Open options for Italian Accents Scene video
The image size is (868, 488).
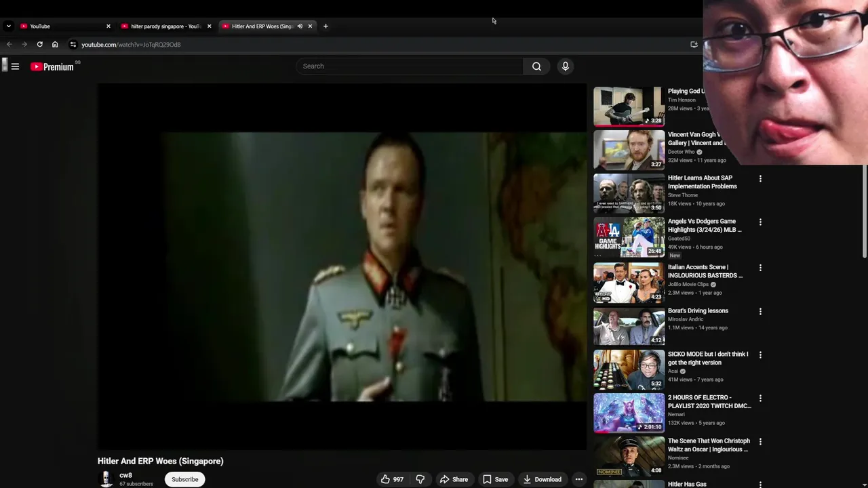760,268
